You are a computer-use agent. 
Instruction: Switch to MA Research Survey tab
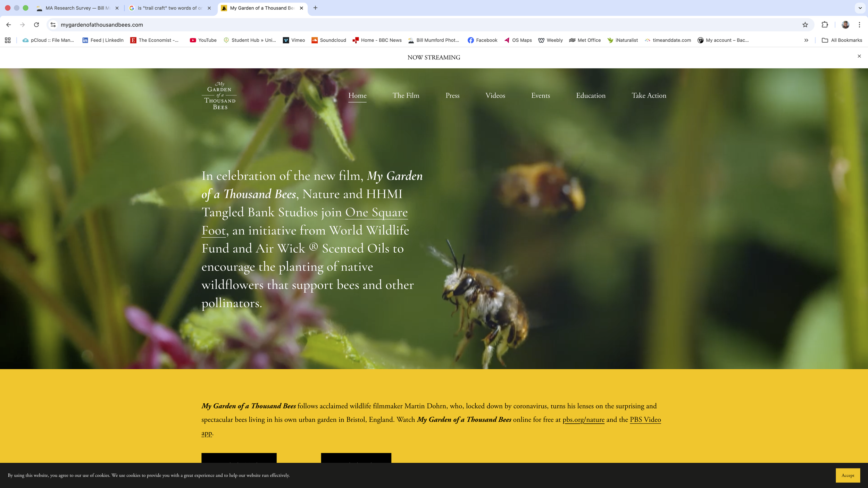pos(77,8)
